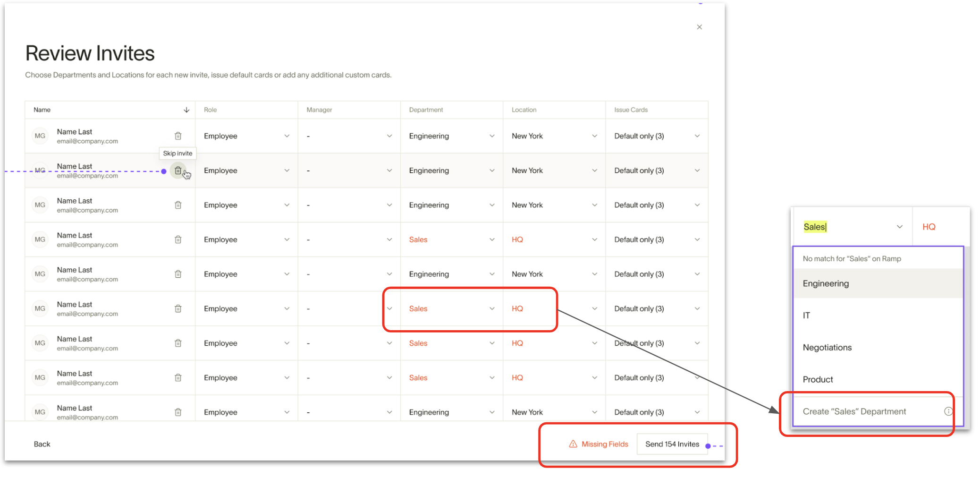Click the Name column header label
Image resolution: width=980 pixels, height=478 pixels.
42,110
